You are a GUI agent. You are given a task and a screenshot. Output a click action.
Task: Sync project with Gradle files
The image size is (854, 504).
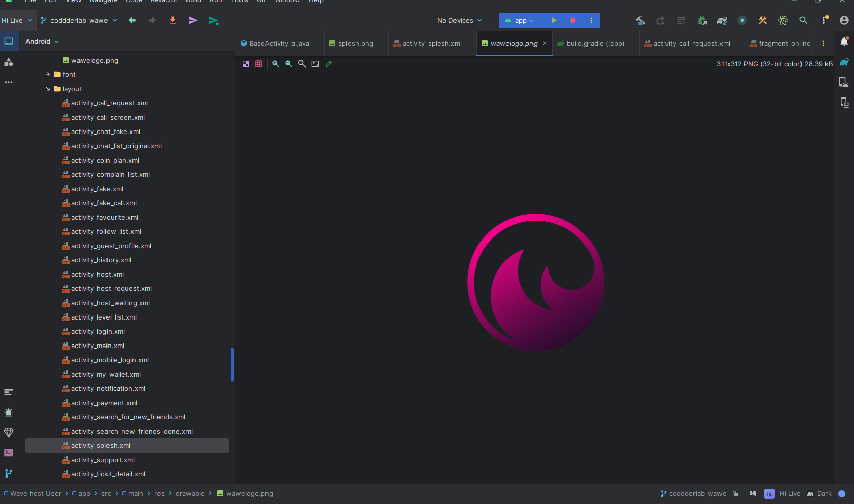pos(722,20)
